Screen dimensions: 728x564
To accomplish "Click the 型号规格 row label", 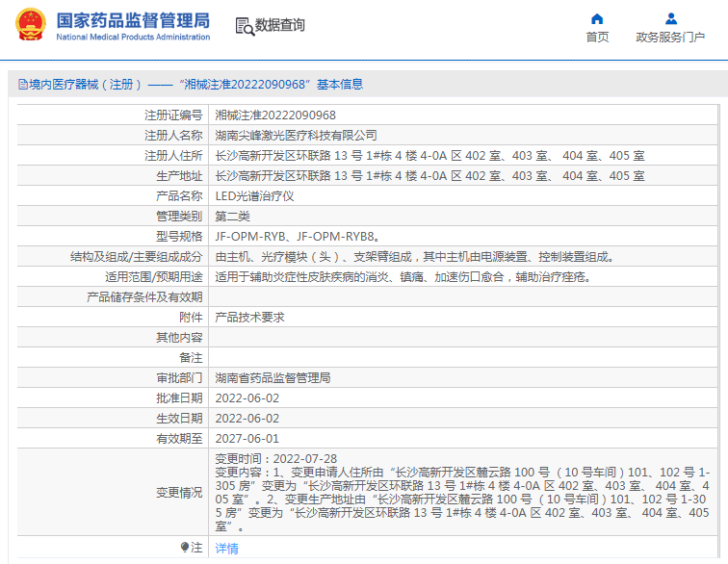I will 179,237.
